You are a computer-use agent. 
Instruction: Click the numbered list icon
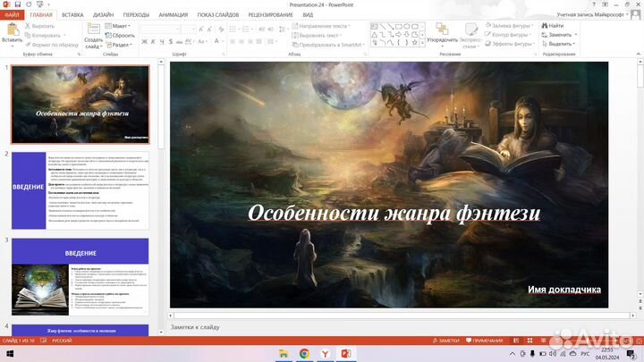pos(246,29)
